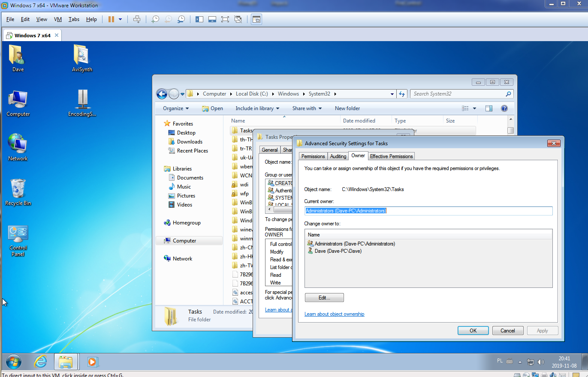Open the Windows Start menu orb

13,362
